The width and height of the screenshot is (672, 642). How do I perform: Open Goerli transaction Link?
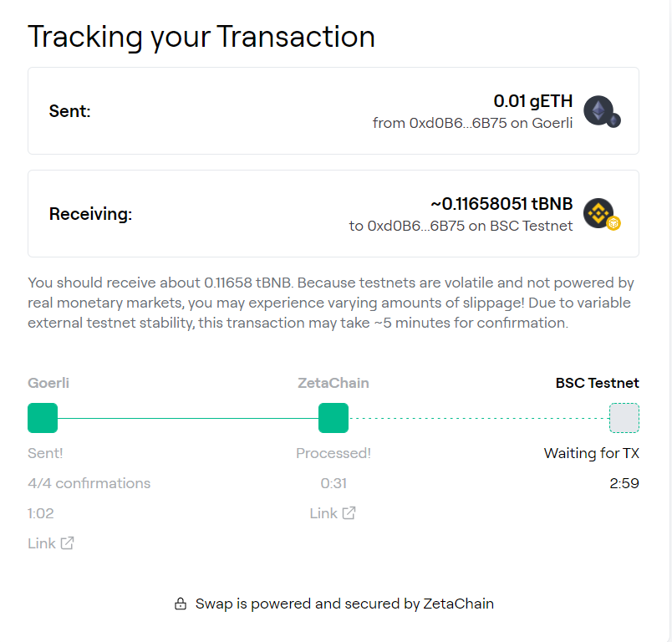coord(42,543)
